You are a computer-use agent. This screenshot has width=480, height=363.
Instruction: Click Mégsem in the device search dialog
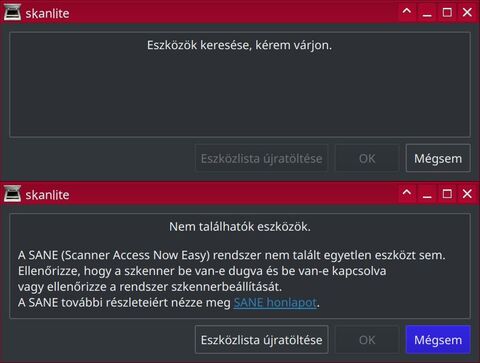click(438, 158)
